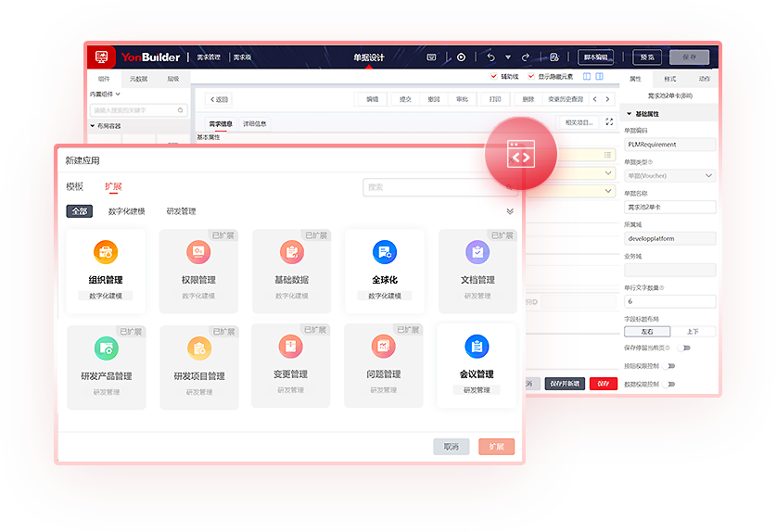
Task: Click the undo arrow in top toolbar
Action: pyautogui.click(x=490, y=57)
